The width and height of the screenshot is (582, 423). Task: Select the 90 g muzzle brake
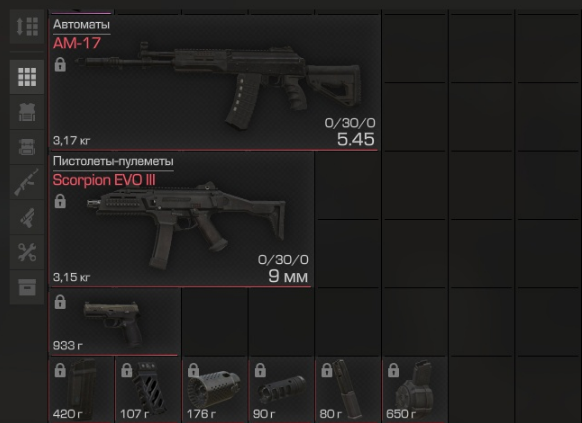281,390
